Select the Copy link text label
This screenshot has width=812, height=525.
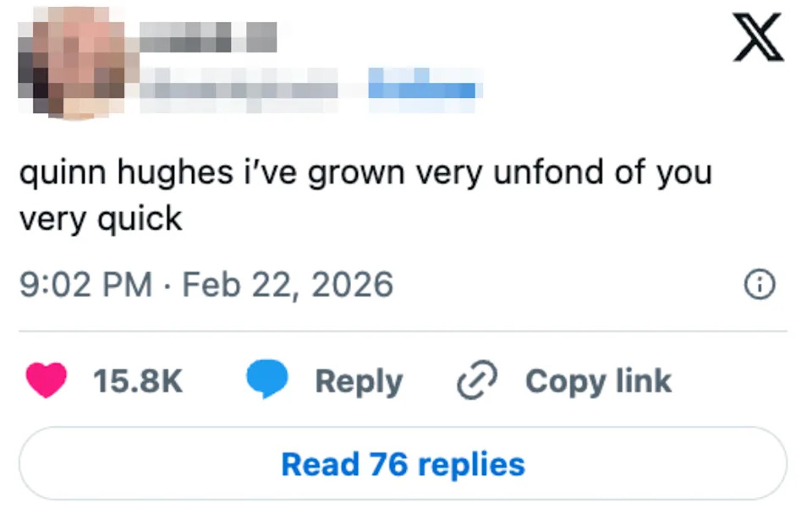pos(598,380)
